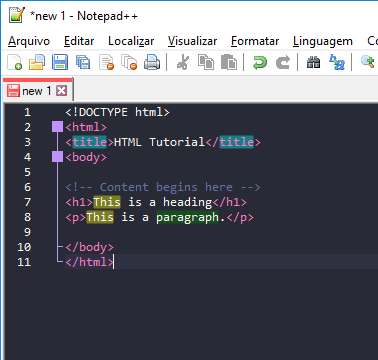Click 'HTML Tutorial' title text
Image resolution: width=378 pixels, height=360 pixels.
tap(159, 142)
